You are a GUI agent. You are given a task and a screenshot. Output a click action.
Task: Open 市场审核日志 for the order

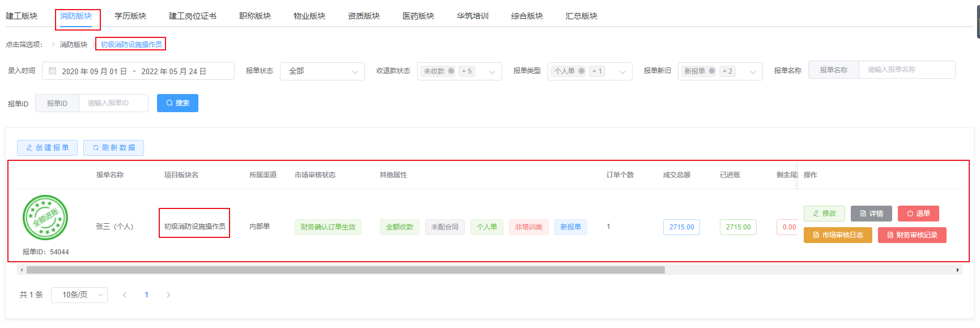tap(838, 235)
